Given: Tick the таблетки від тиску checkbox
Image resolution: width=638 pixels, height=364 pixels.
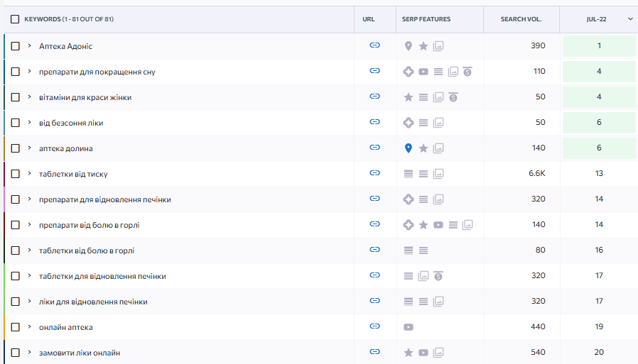Looking at the screenshot, I should [15, 174].
